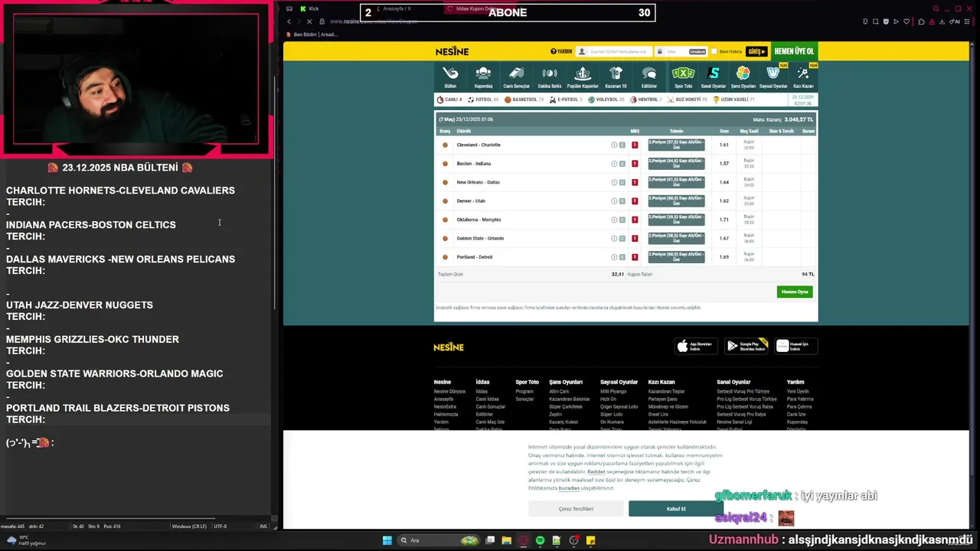Click the Hemen Üye Ol button

point(794,51)
